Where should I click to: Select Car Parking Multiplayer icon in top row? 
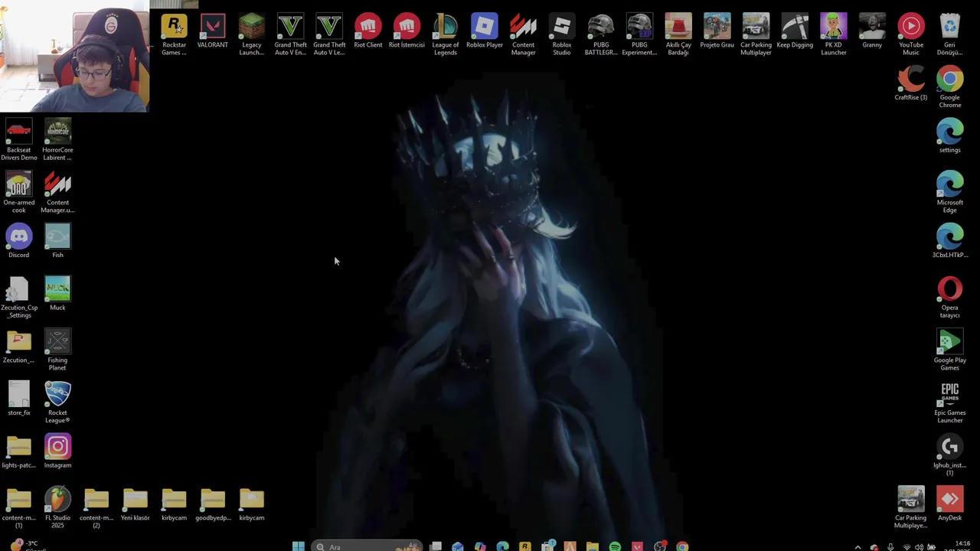756,34
